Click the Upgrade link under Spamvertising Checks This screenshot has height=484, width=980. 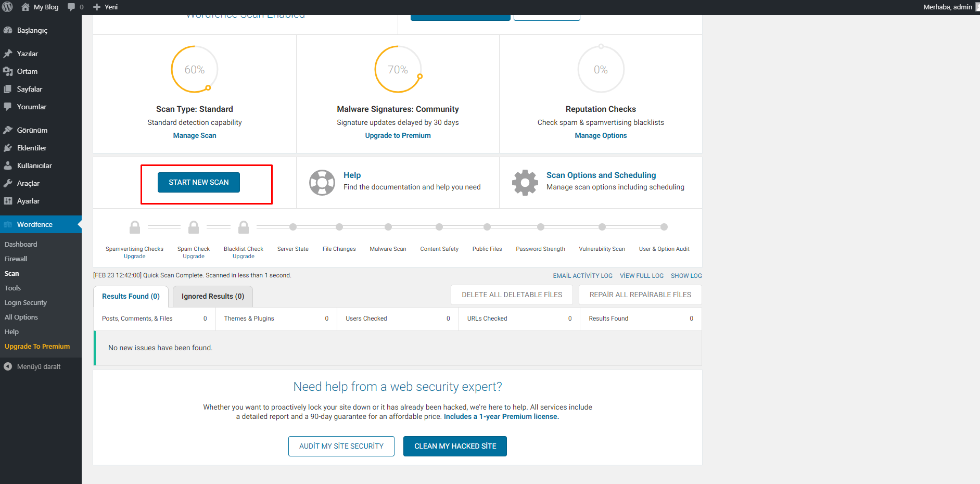click(x=135, y=256)
